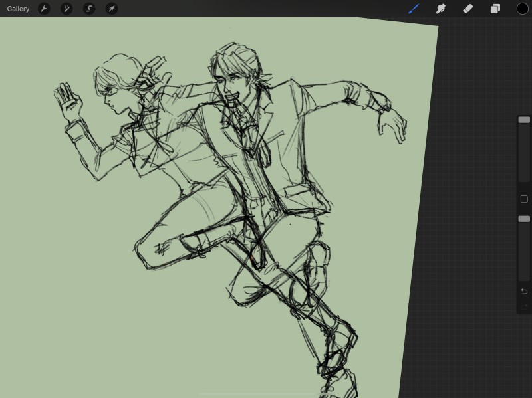Select the Brush tool

(x=414, y=9)
